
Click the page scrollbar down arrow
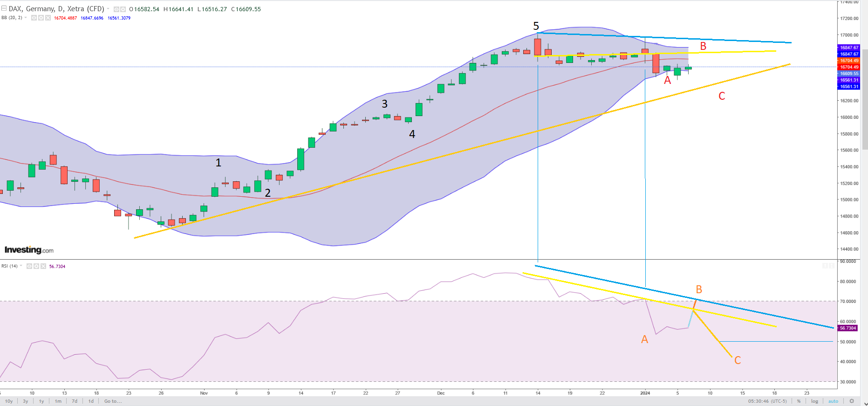click(865, 403)
